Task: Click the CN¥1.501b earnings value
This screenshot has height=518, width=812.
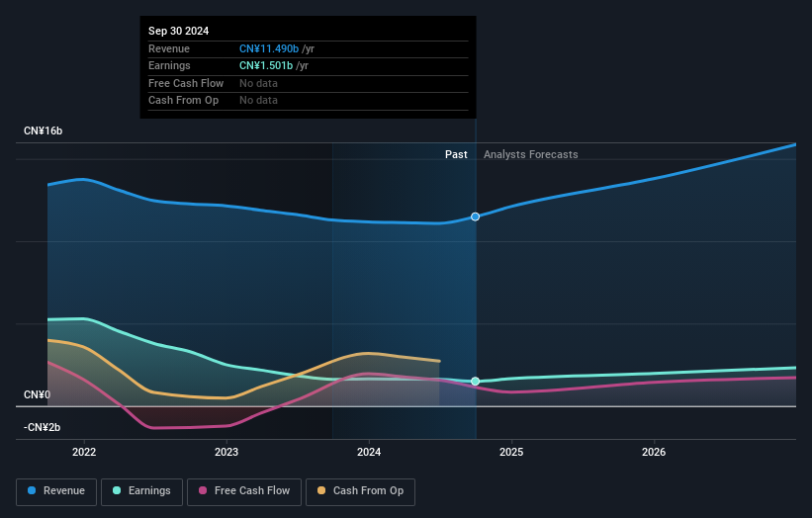Action: click(x=266, y=65)
